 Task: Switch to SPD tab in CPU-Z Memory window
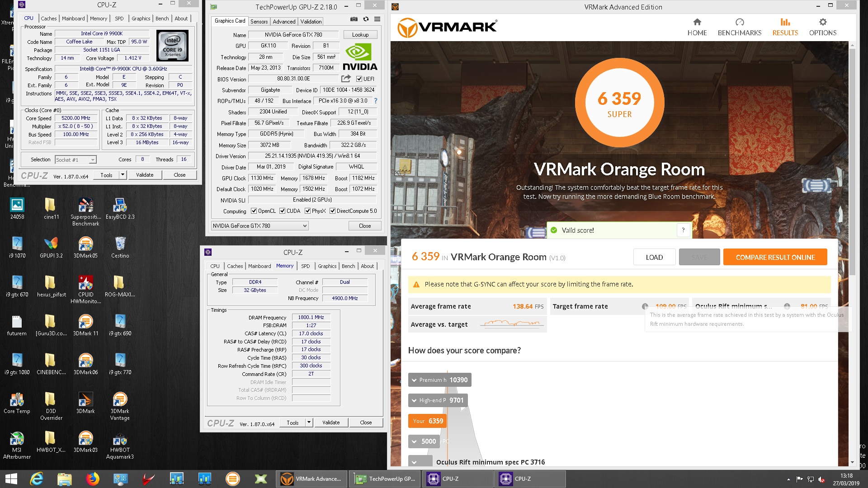pyautogui.click(x=306, y=266)
